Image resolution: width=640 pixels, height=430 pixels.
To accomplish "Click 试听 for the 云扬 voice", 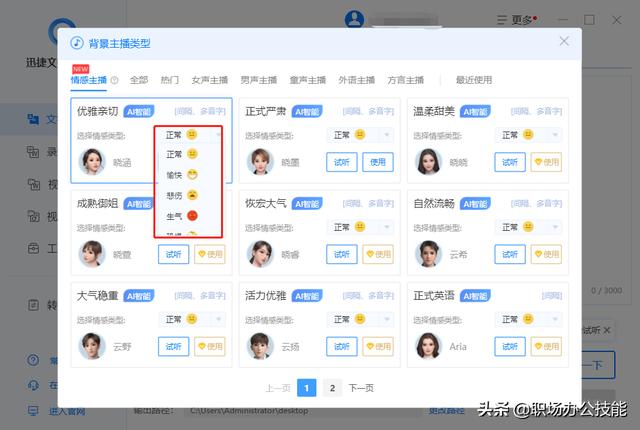I will (342, 347).
